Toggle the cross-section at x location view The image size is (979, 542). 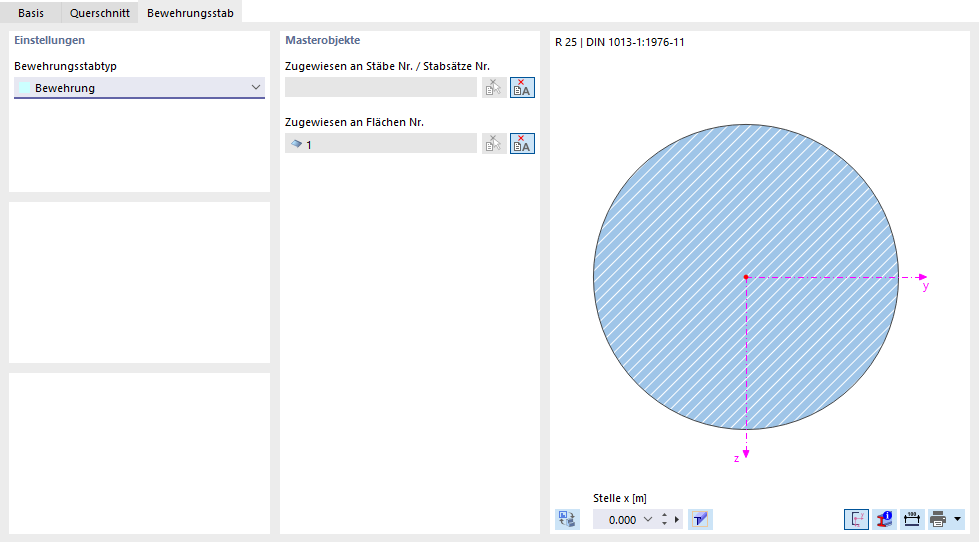click(x=700, y=519)
